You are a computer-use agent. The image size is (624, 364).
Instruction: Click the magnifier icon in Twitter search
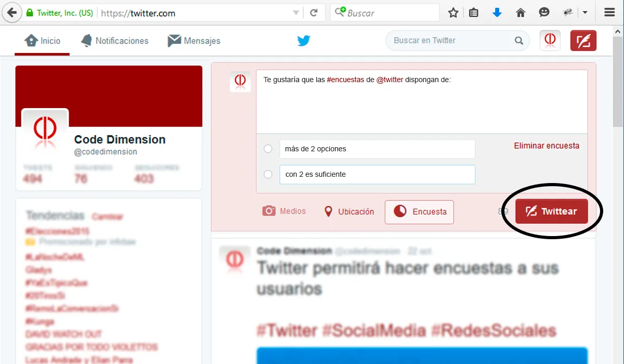coord(519,41)
